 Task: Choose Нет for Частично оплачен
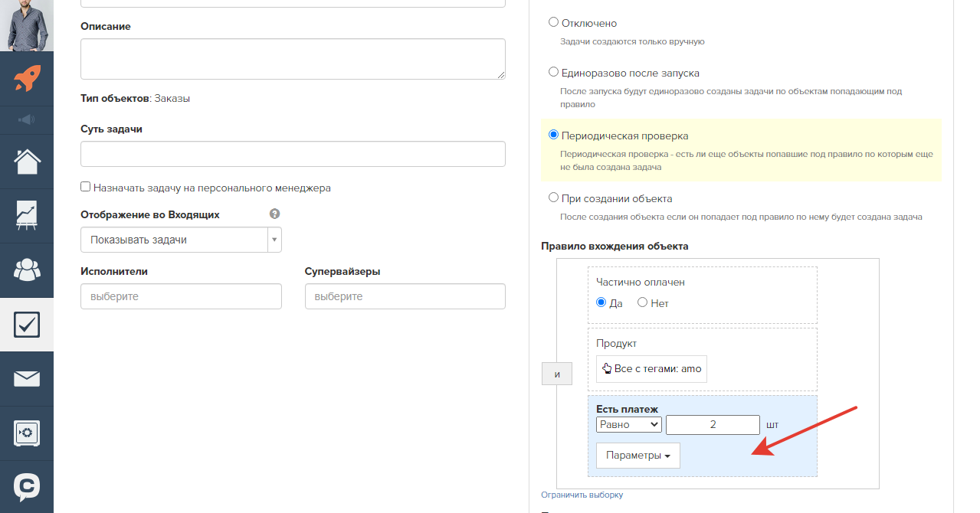643,302
